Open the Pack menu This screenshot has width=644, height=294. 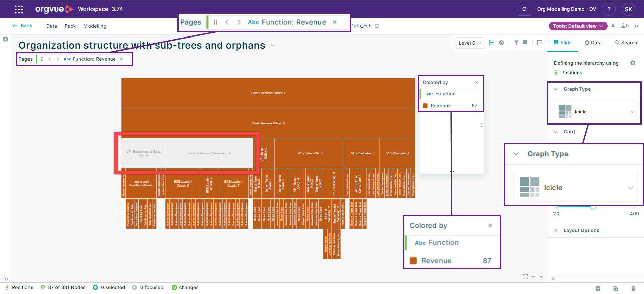pyautogui.click(x=70, y=26)
